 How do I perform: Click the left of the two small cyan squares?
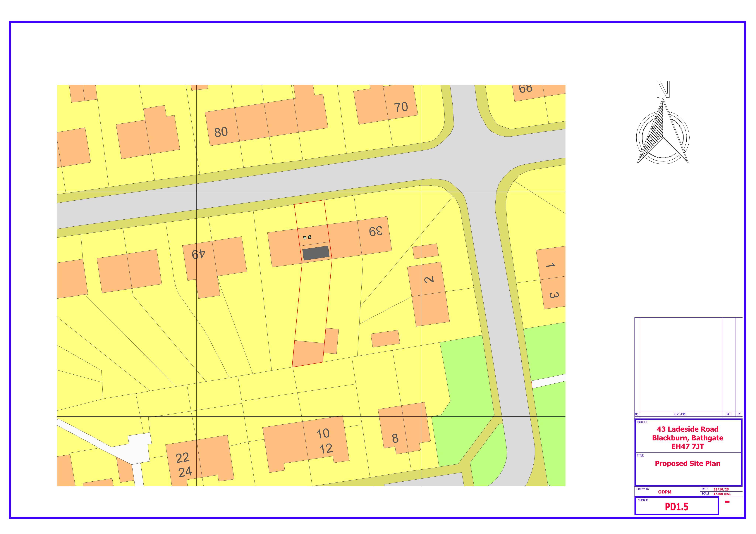(x=305, y=237)
